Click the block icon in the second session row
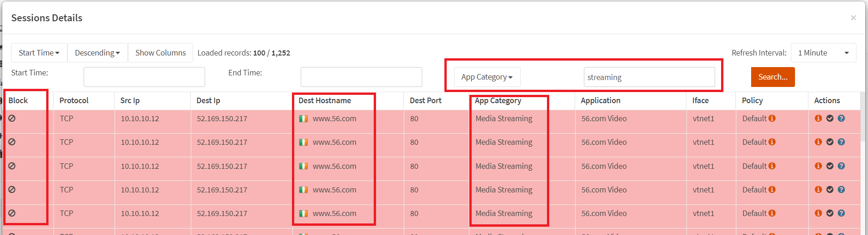868x235 pixels. [12, 142]
